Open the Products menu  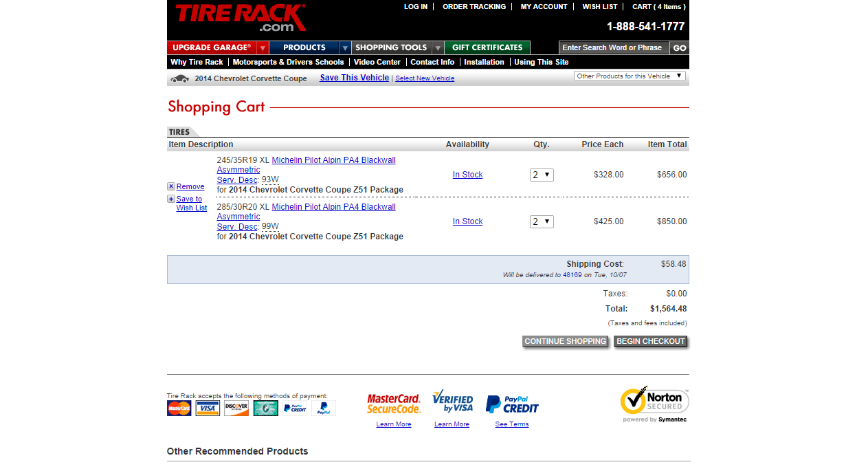click(x=304, y=48)
